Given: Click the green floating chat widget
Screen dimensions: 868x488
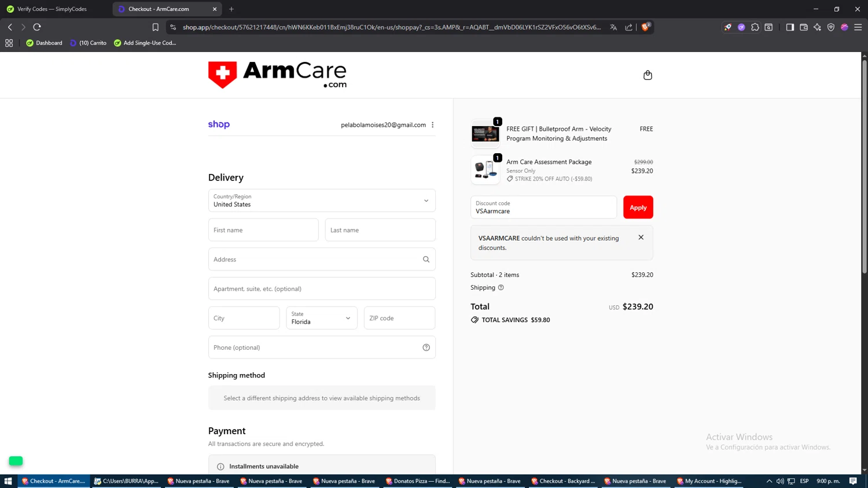Looking at the screenshot, I should (x=16, y=461).
